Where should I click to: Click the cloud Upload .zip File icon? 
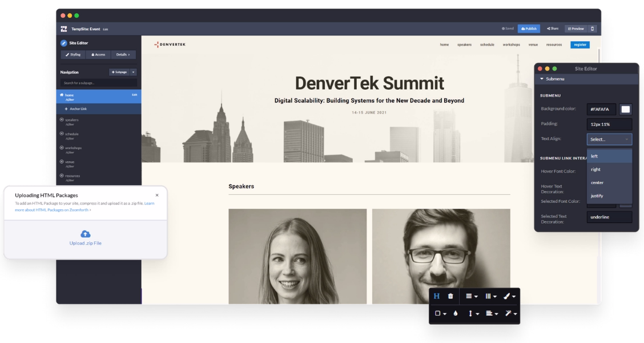[86, 234]
